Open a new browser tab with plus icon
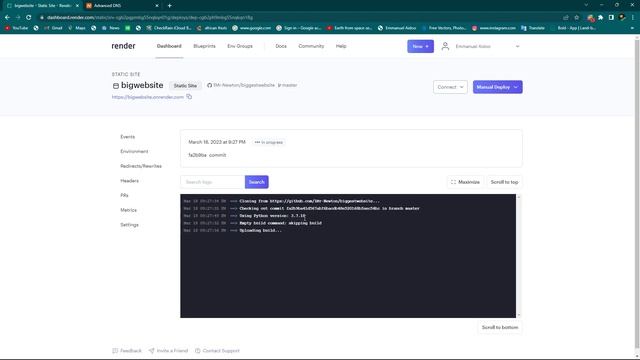Image resolution: width=640 pixels, height=360 pixels. pos(169,6)
